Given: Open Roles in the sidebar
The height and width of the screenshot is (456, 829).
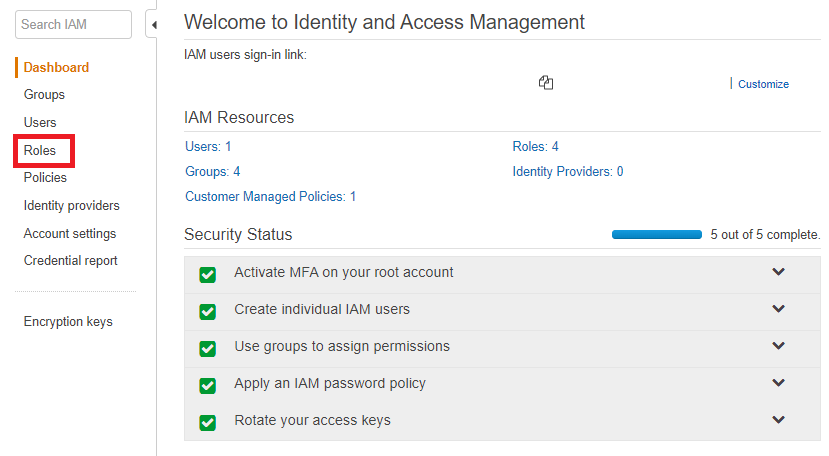Looking at the screenshot, I should point(40,151).
